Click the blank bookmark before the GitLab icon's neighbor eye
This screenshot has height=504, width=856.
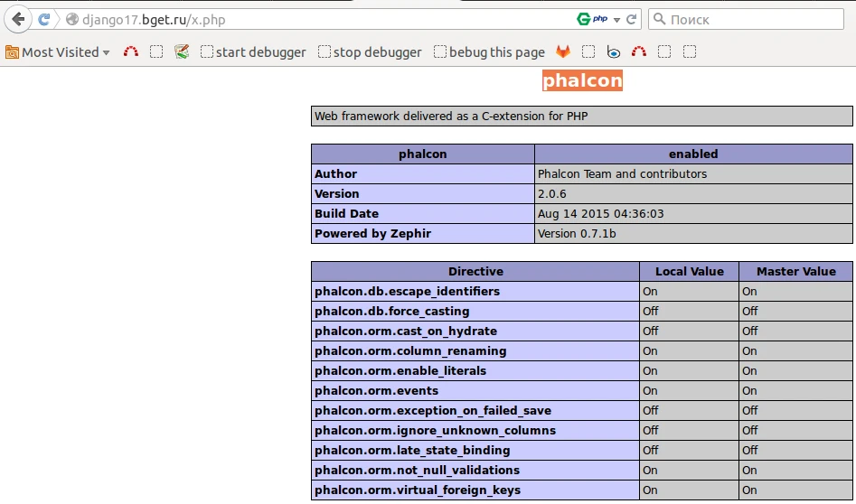[x=588, y=52]
